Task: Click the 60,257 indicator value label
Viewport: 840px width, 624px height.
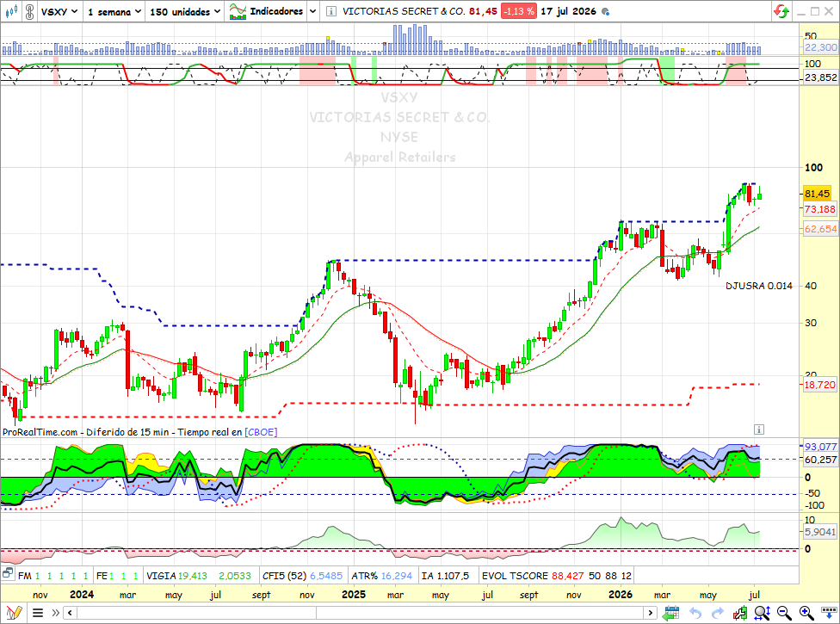Action: [821, 460]
